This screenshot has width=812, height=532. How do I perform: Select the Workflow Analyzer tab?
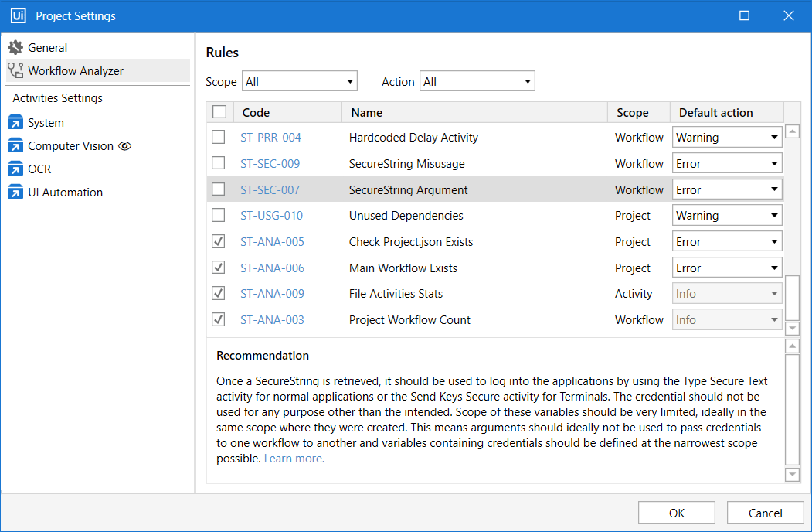point(98,70)
